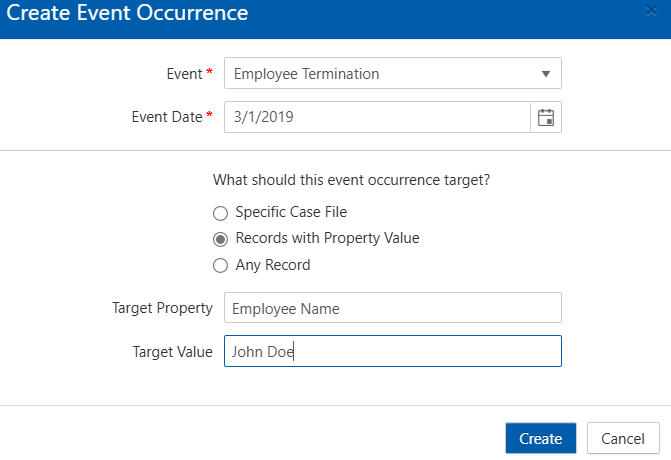Click the Event dropdown arrow
The height and width of the screenshot is (460, 671).
[545, 74]
